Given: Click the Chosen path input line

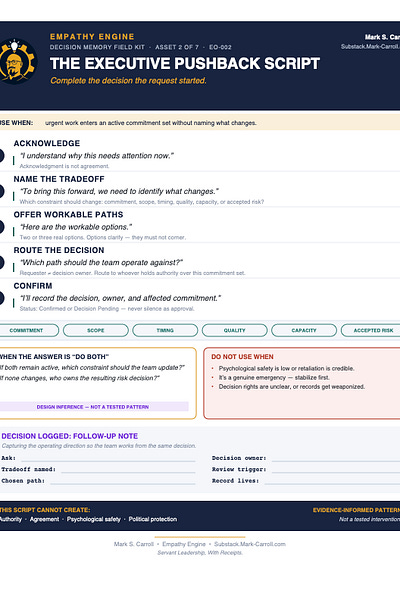Looking at the screenshot, I should [122, 481].
